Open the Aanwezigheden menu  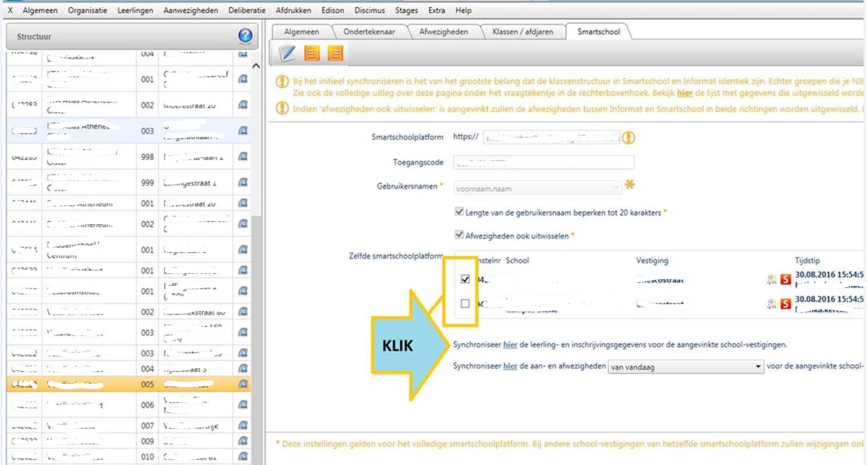pos(191,11)
